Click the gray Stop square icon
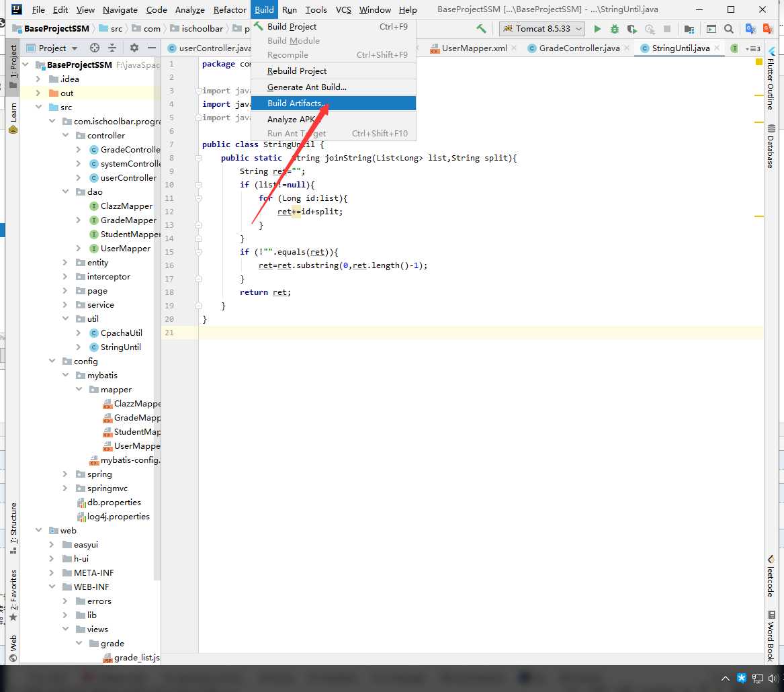Screen dimensions: 784x692 tap(666, 29)
